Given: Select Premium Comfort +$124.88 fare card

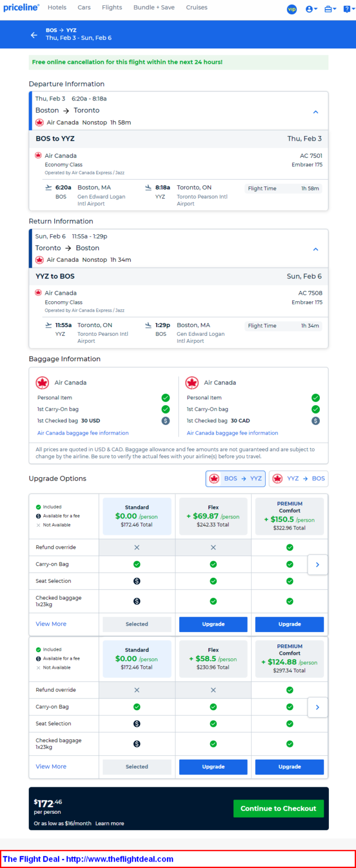Looking at the screenshot, I should click(x=290, y=659).
